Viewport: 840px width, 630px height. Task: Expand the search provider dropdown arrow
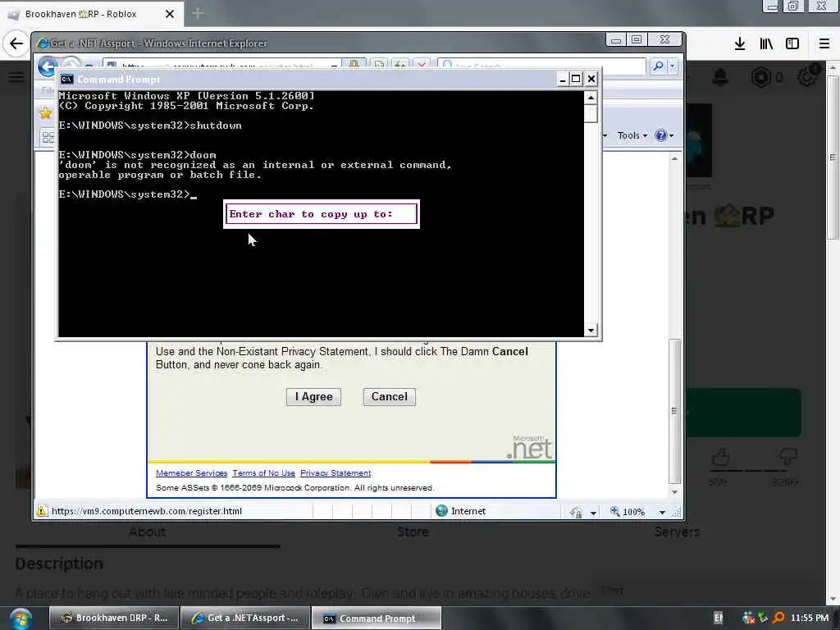pos(673,66)
